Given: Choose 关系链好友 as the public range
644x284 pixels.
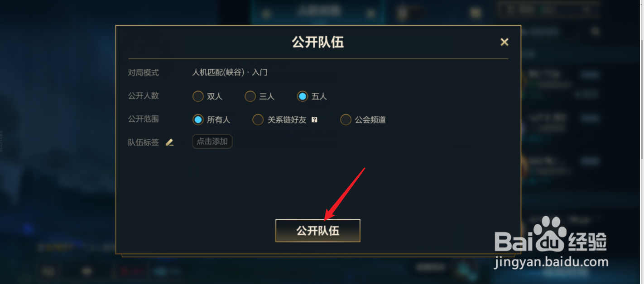Looking at the screenshot, I should (x=279, y=120).
